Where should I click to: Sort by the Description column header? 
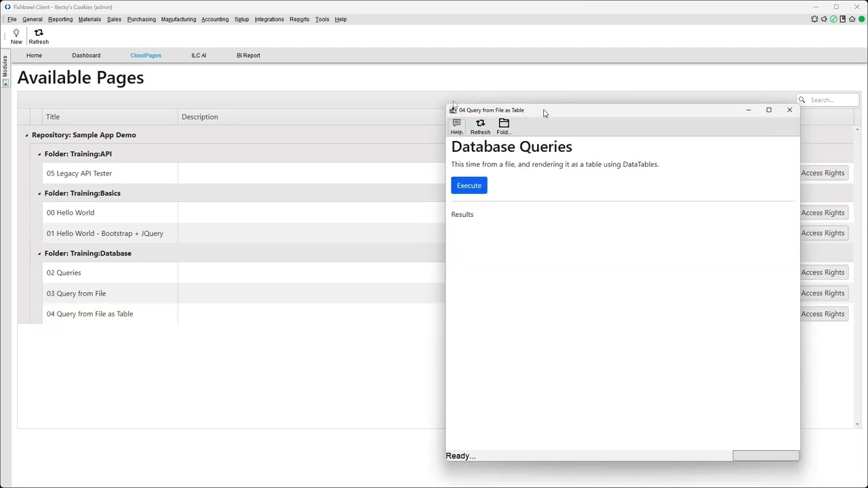coord(312,117)
